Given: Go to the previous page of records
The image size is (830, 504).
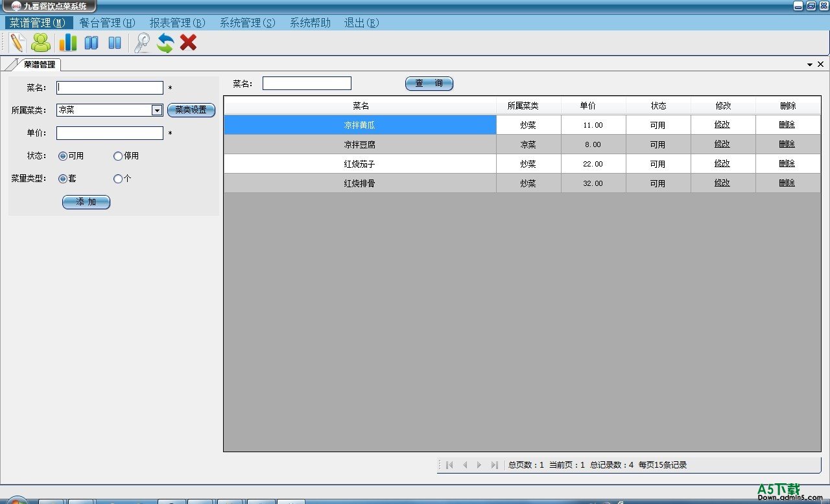Looking at the screenshot, I should tap(465, 465).
